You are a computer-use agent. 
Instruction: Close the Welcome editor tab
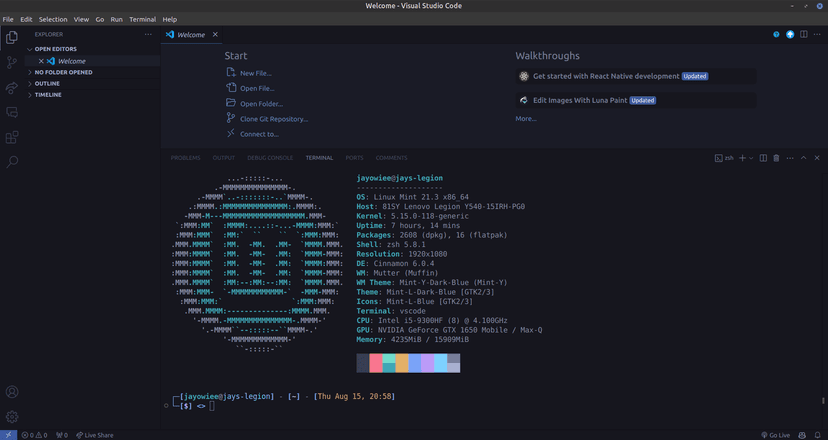click(x=215, y=34)
